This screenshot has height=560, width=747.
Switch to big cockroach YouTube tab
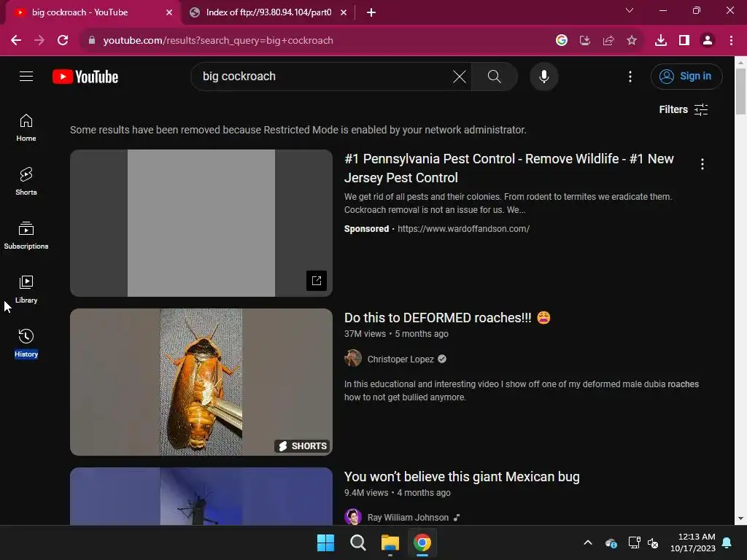(80, 12)
